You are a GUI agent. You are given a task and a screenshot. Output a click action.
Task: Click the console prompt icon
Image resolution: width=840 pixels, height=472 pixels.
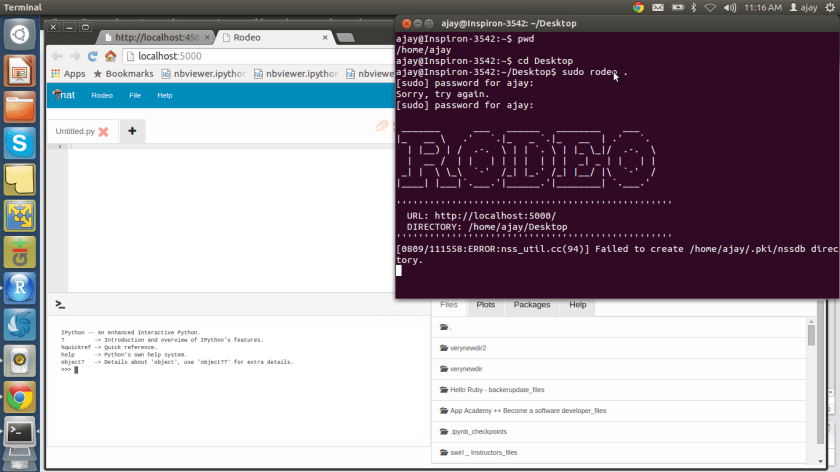[x=60, y=304]
